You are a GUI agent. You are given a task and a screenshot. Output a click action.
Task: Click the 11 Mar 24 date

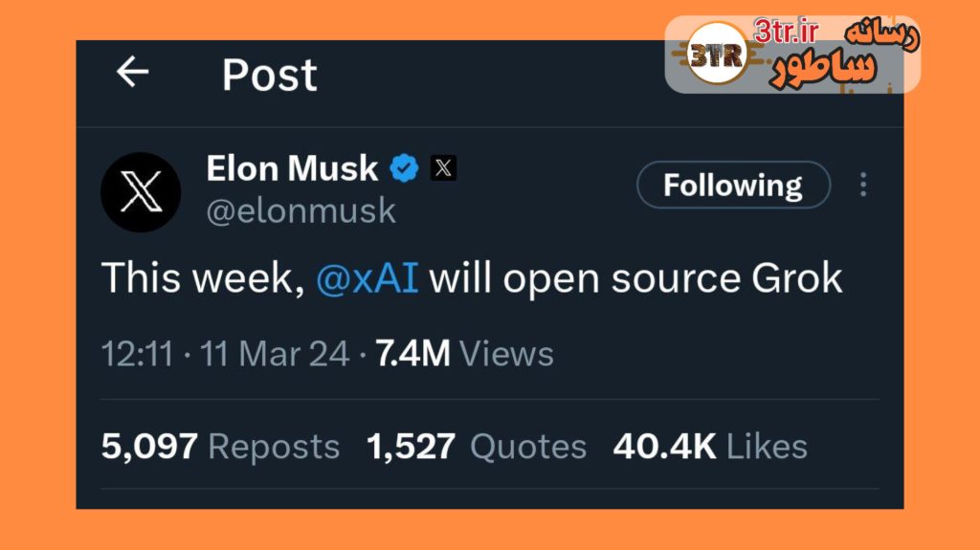click(276, 354)
